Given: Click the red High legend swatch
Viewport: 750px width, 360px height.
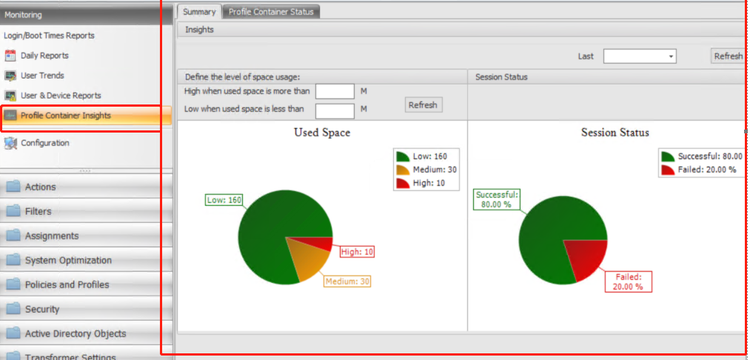Looking at the screenshot, I should (x=403, y=183).
